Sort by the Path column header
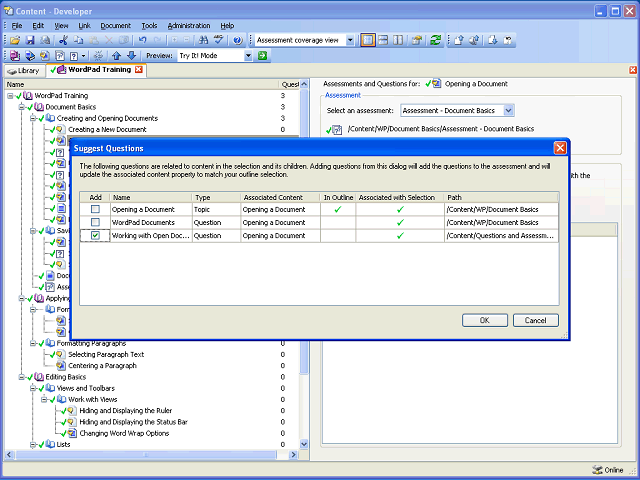Image resolution: width=640 pixels, height=480 pixels. tap(501, 197)
